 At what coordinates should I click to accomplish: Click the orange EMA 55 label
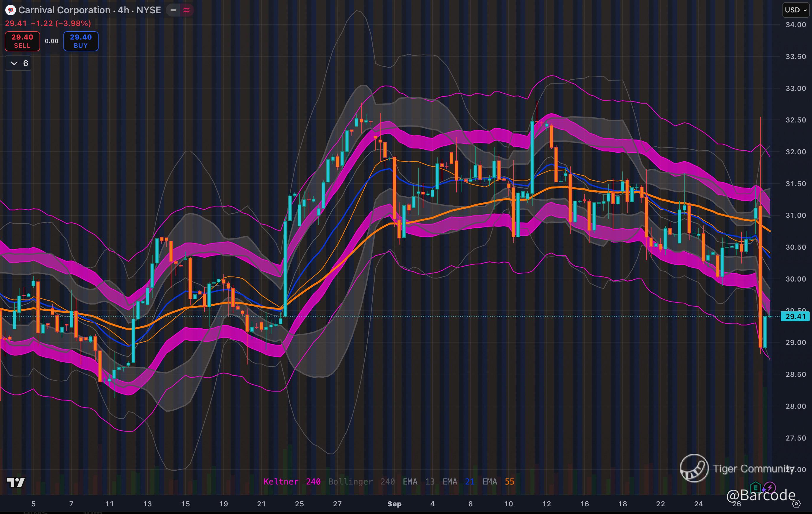tap(498, 482)
